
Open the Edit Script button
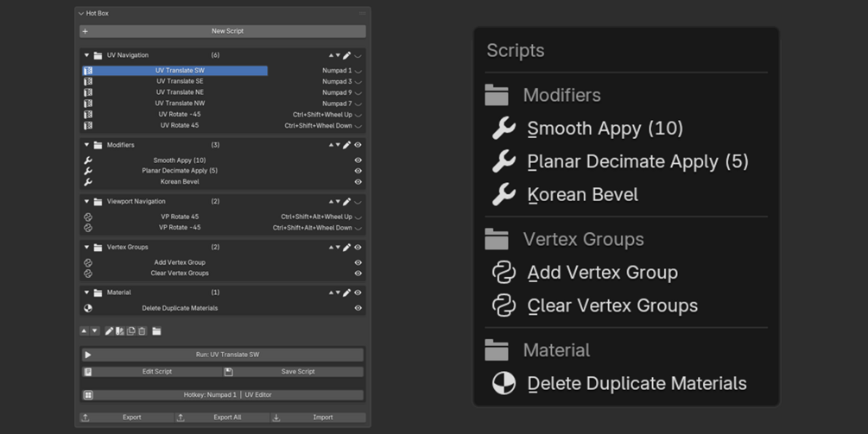pyautogui.click(x=152, y=372)
